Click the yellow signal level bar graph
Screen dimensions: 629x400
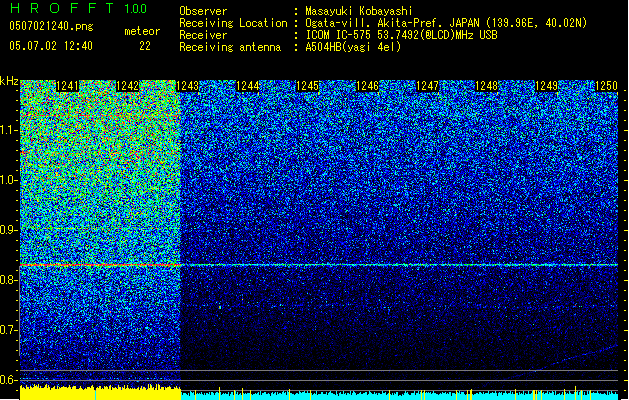coord(100,393)
